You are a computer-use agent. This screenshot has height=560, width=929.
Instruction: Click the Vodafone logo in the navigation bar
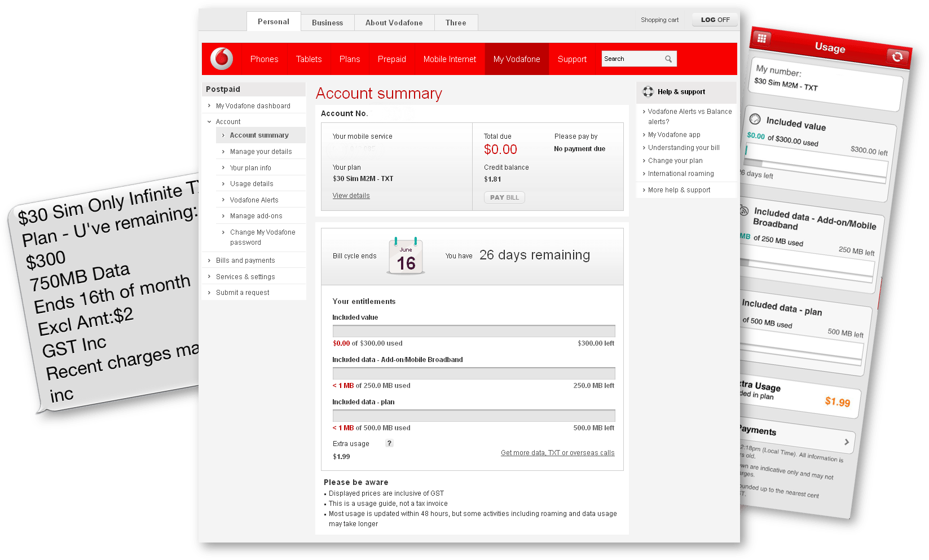[x=221, y=58]
